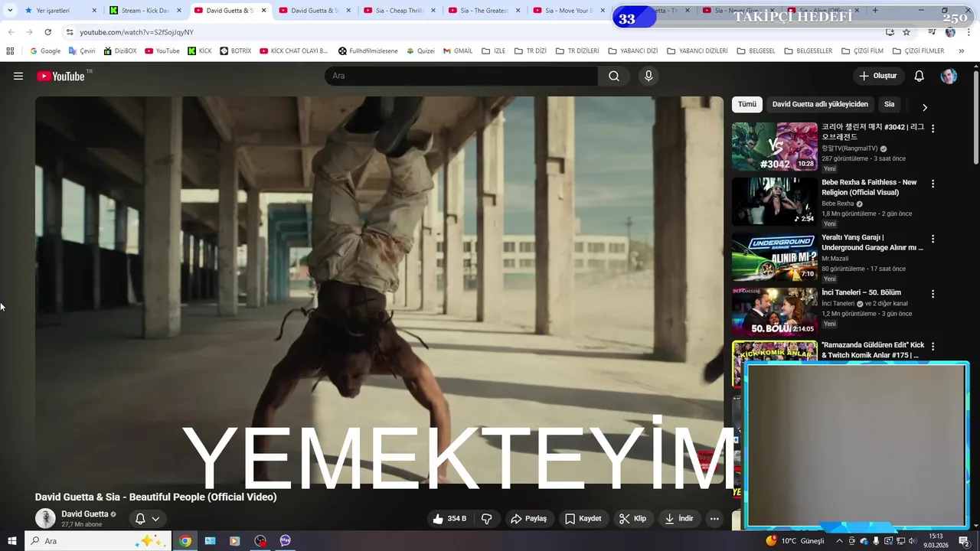Start voice search with the microphone

pos(648,76)
